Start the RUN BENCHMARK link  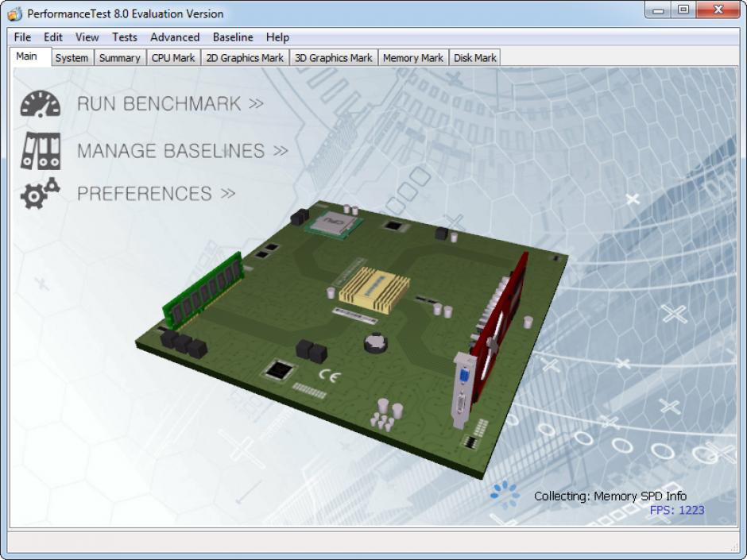click(x=170, y=104)
